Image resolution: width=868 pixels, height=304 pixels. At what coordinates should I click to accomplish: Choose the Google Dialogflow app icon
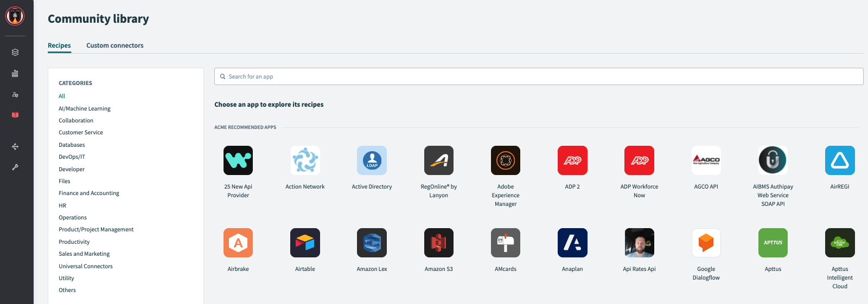[x=706, y=243]
